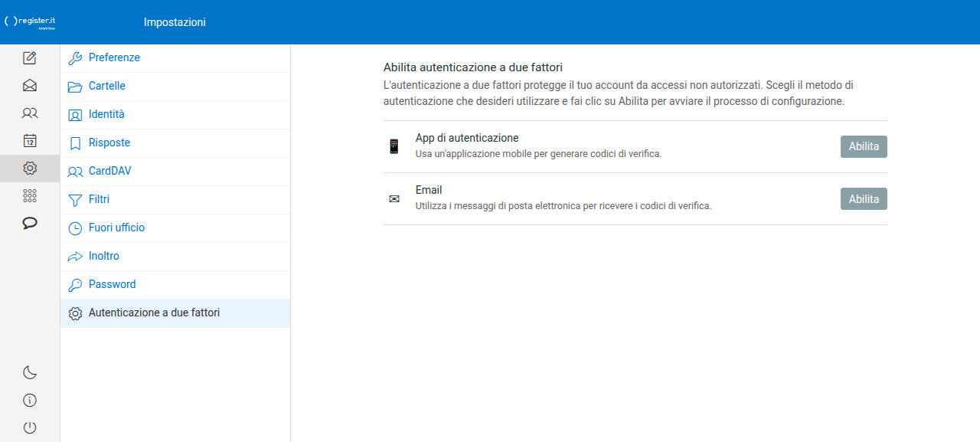Open the apps grid icon
The image size is (980, 442).
(x=30, y=195)
